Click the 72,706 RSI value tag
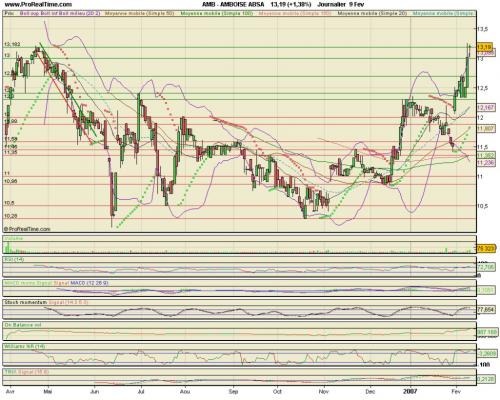 pos(486,267)
